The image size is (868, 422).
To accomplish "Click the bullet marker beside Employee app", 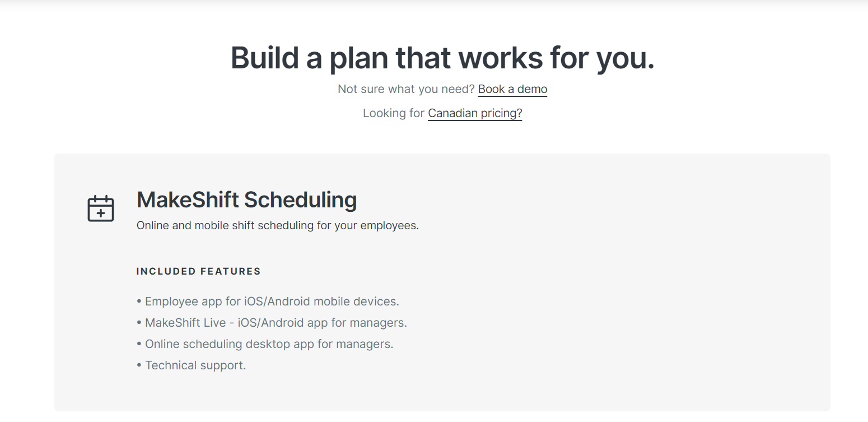I will coord(138,301).
